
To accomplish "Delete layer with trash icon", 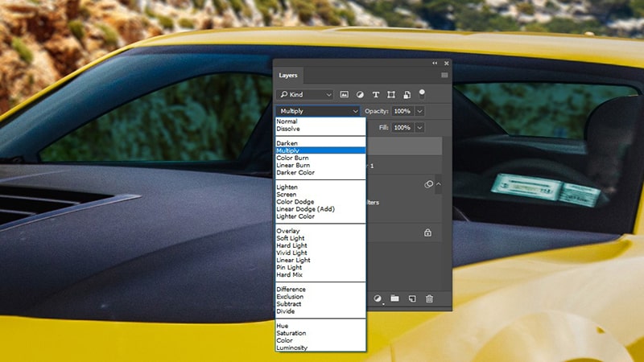I will coord(429,298).
